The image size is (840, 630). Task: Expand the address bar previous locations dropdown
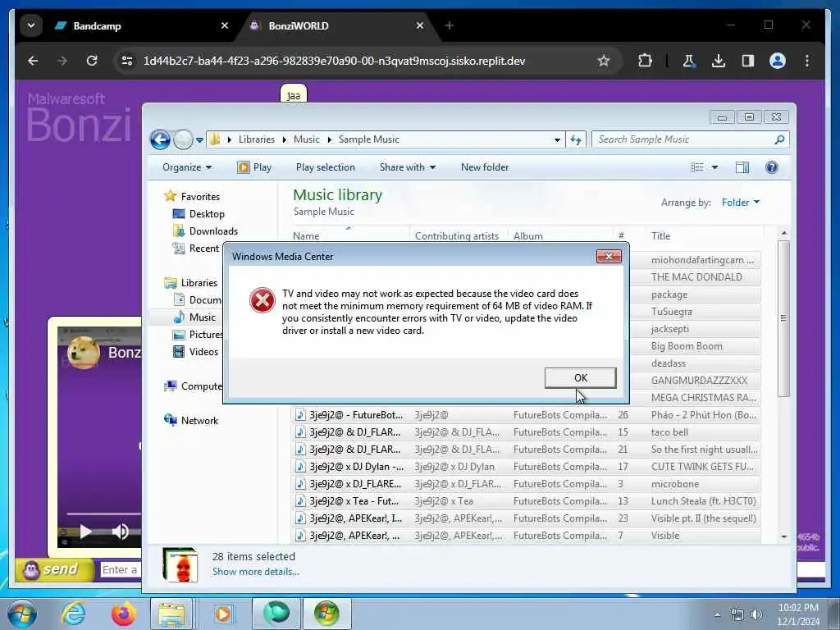click(x=557, y=139)
